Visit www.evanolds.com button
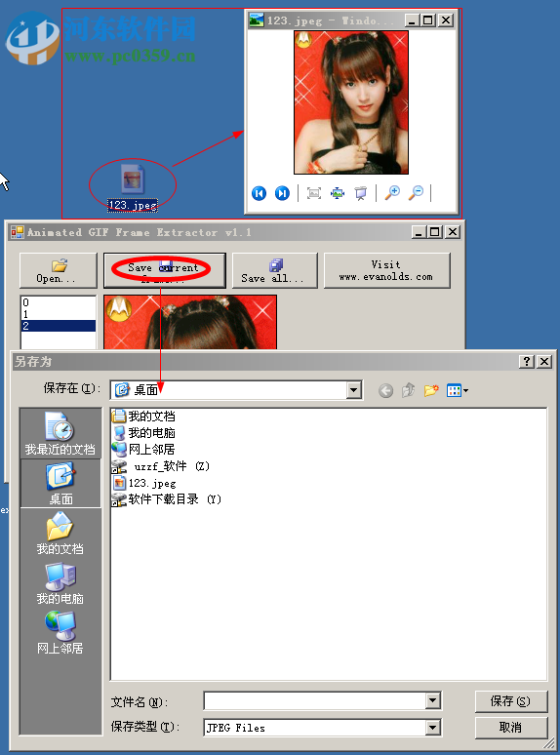This screenshot has width=560, height=755. 387,270
